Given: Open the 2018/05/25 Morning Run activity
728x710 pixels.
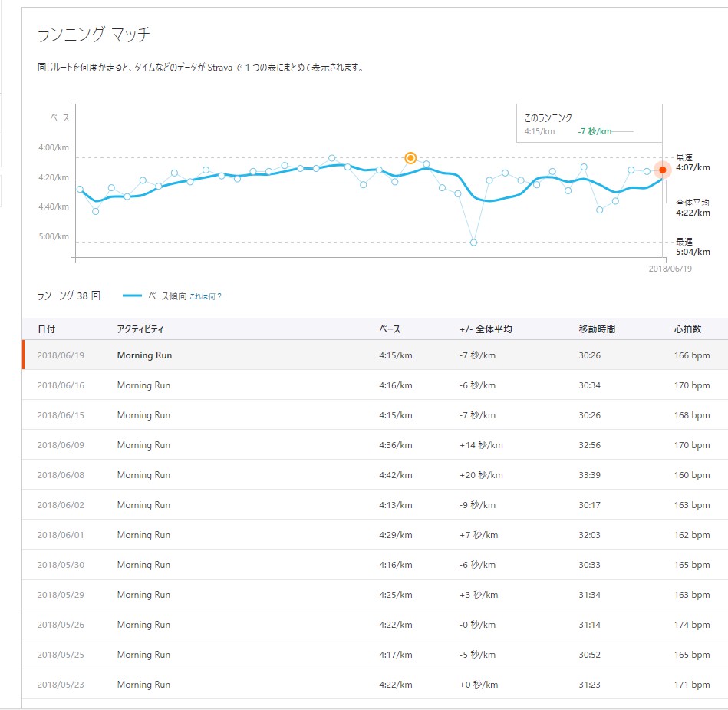Looking at the screenshot, I should pos(143,655).
